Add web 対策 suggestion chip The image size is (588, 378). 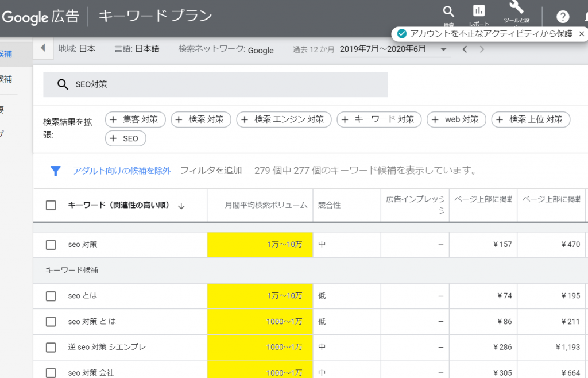pyautogui.click(x=457, y=119)
